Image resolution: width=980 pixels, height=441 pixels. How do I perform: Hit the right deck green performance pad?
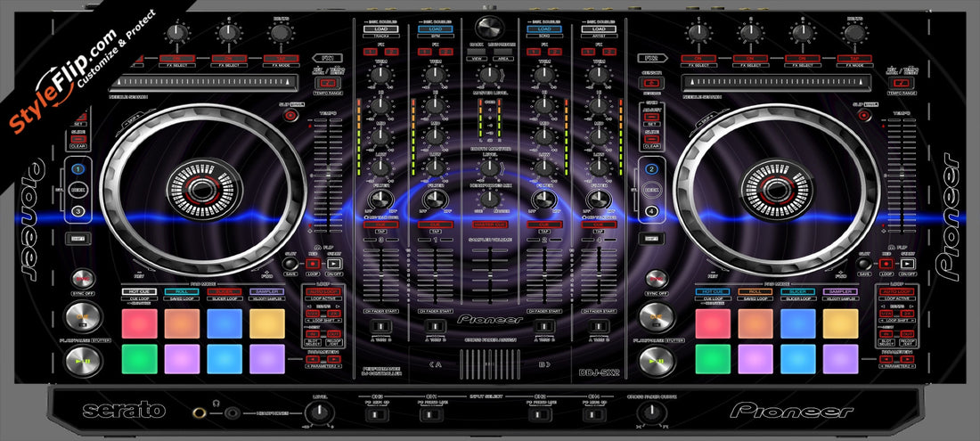click(x=713, y=359)
